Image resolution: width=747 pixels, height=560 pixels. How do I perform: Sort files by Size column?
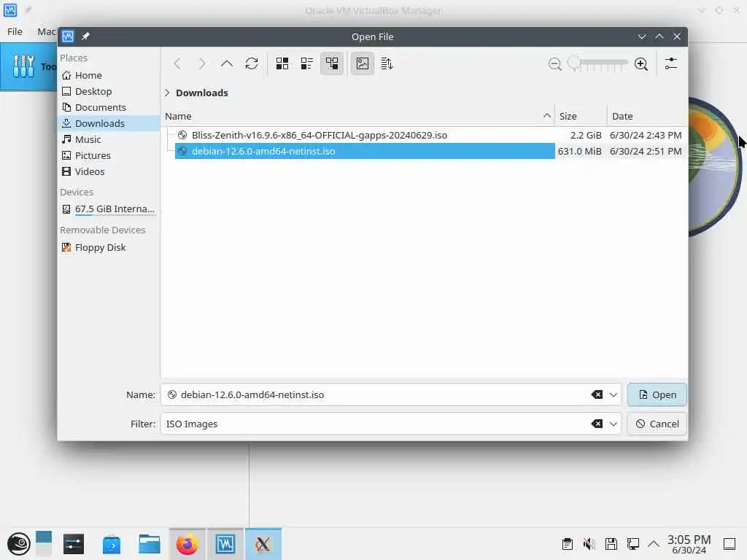[581, 116]
